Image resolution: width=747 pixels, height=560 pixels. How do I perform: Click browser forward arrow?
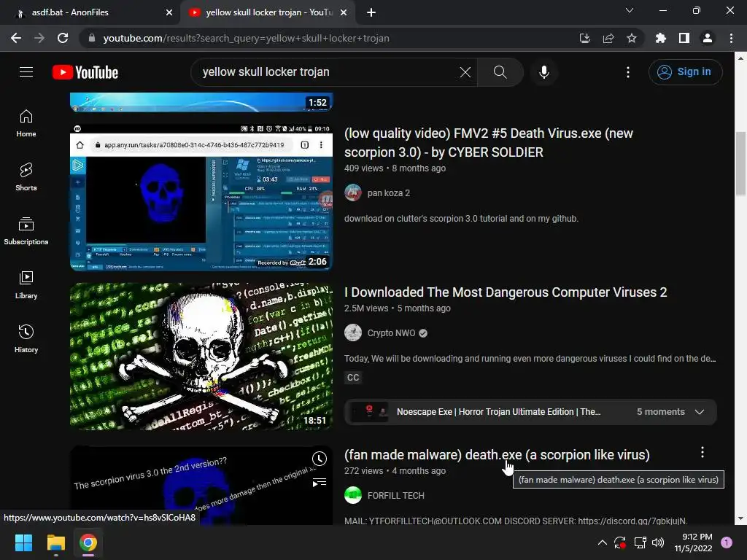[39, 38]
